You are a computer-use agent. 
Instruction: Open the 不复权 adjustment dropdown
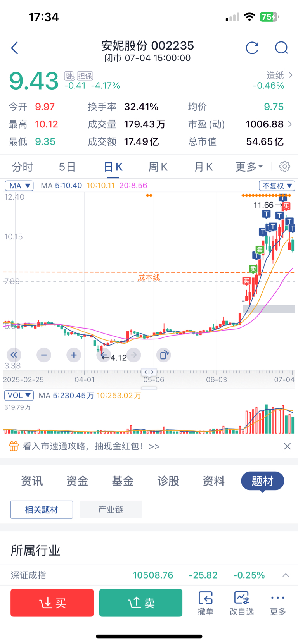pos(277,186)
